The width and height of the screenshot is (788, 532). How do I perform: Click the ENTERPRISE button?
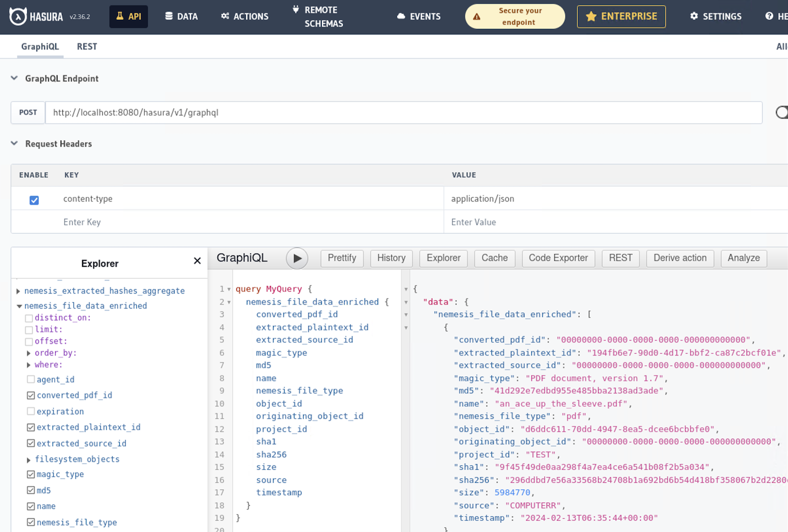pyautogui.click(x=621, y=16)
